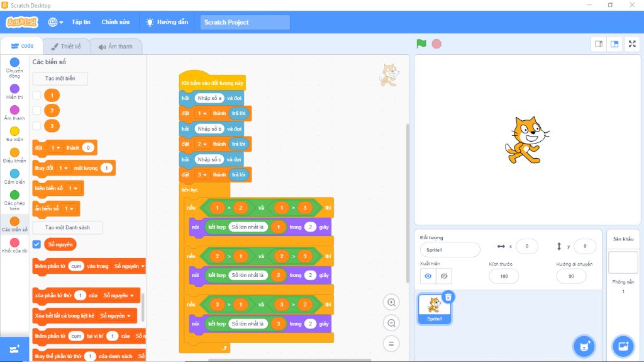Viewport: 644px width, 362px height.
Task: Uncheck the Số nguyên list checkbox
Action: pyautogui.click(x=36, y=244)
